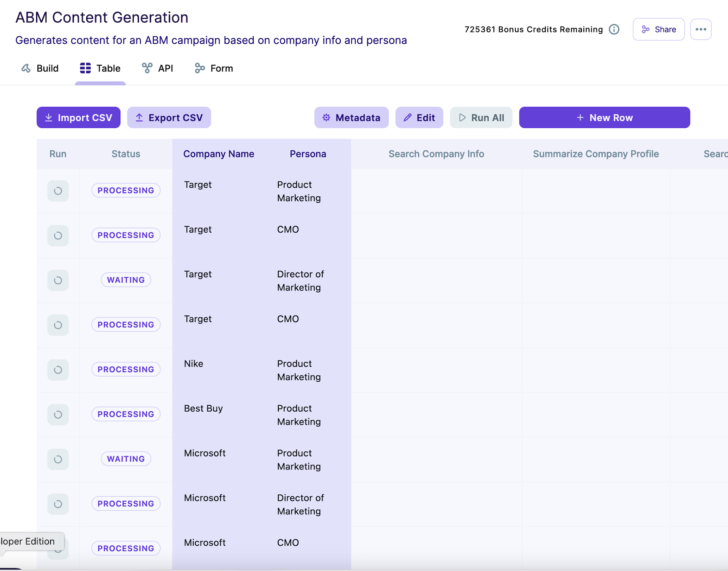Click run spinner icon for Nike row

[58, 370]
